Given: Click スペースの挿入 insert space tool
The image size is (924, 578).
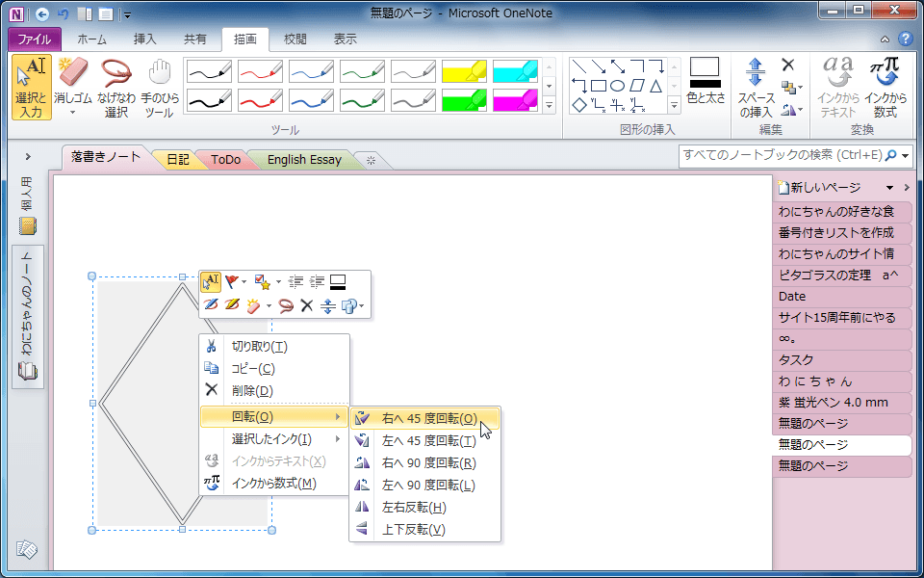Looking at the screenshot, I should (756, 88).
